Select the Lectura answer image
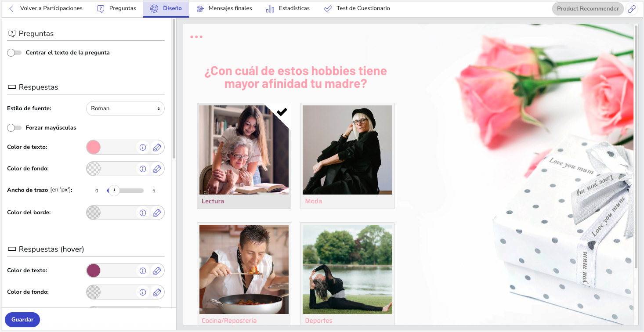The image size is (644, 332). pos(244,150)
